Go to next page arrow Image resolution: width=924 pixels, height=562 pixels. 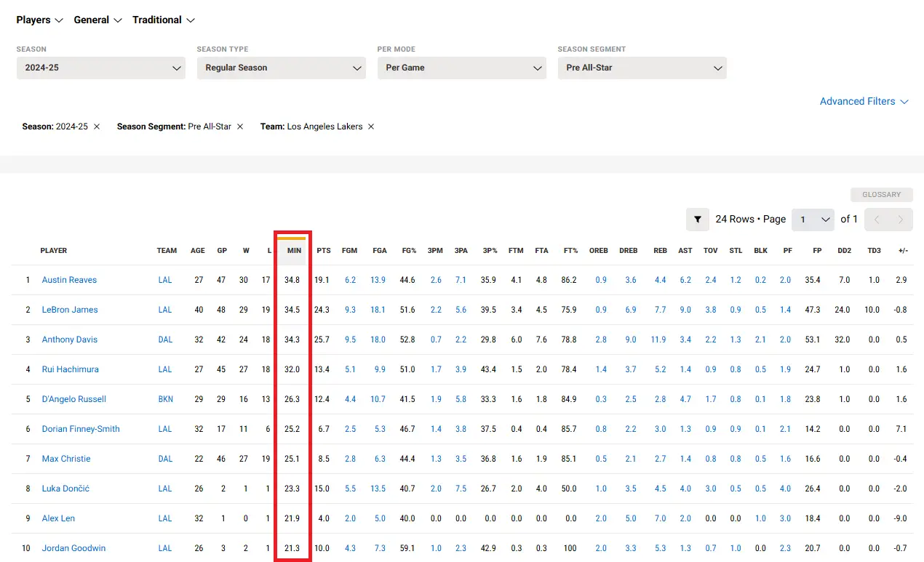coord(901,219)
